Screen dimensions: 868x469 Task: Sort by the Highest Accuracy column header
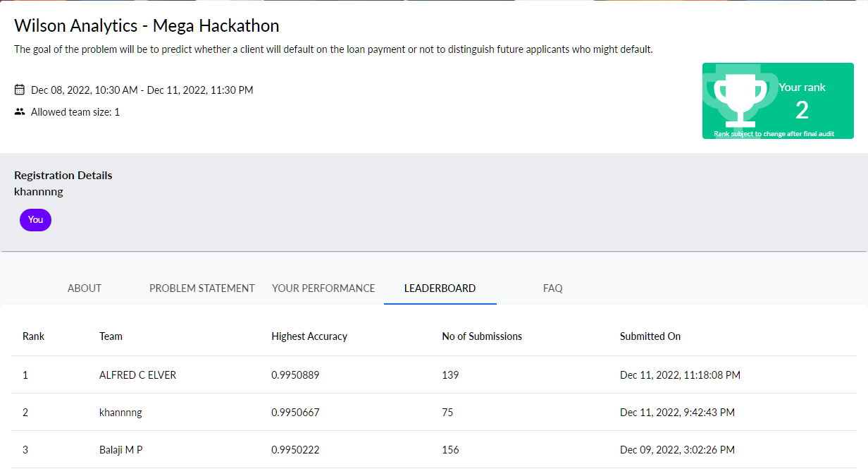pyautogui.click(x=309, y=336)
